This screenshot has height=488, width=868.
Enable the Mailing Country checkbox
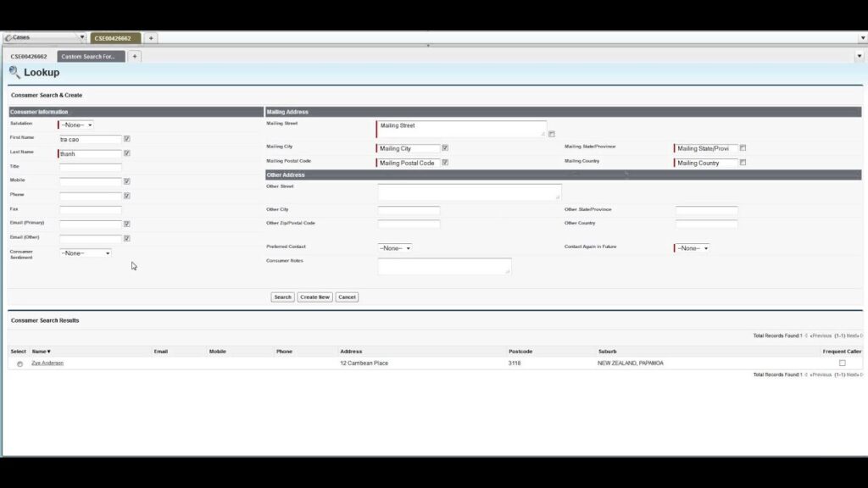pyautogui.click(x=743, y=163)
